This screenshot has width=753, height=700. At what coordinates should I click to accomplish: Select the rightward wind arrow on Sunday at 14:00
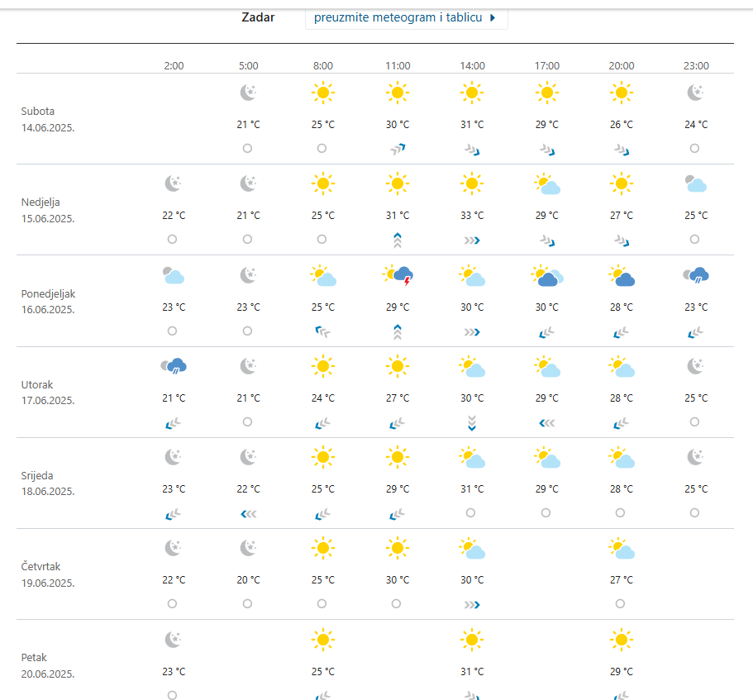[x=472, y=240]
